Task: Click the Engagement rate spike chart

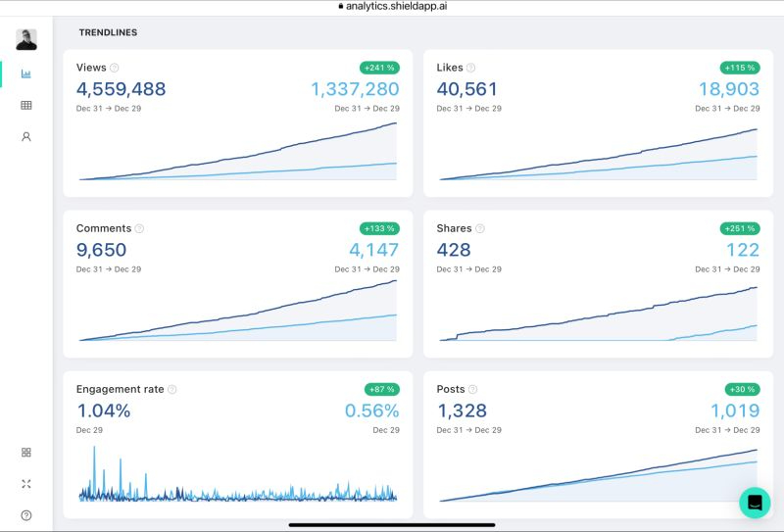Action: (x=238, y=474)
